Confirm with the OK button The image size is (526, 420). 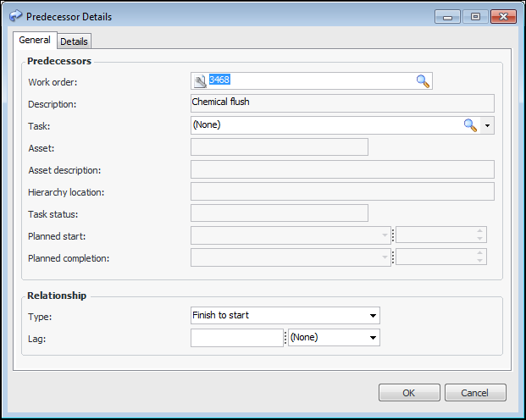pyautogui.click(x=409, y=393)
